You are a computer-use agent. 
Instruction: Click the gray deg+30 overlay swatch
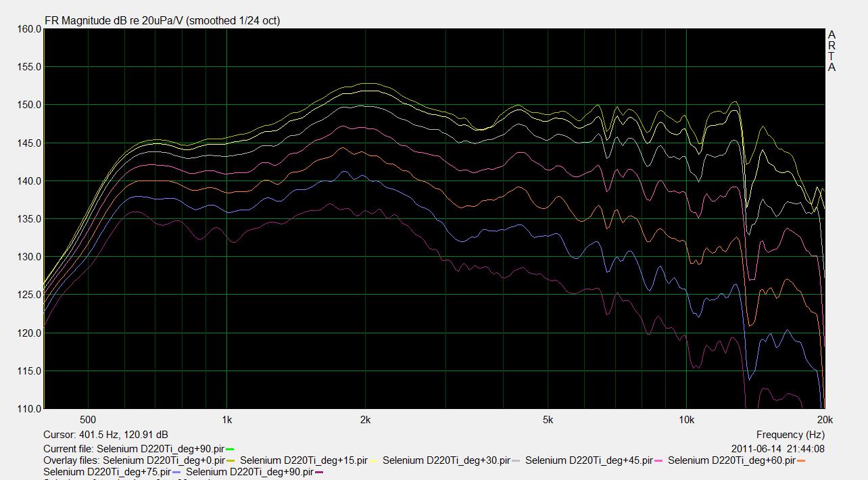[x=516, y=460]
